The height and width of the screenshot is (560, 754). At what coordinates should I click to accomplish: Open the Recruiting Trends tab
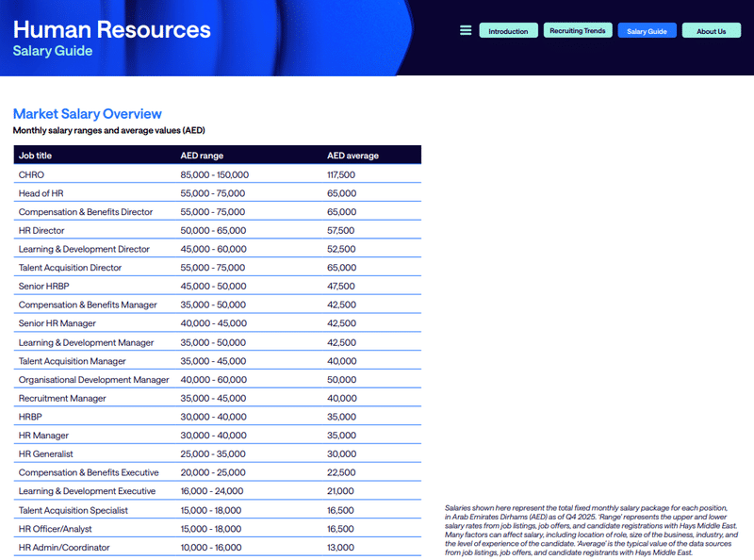(578, 31)
